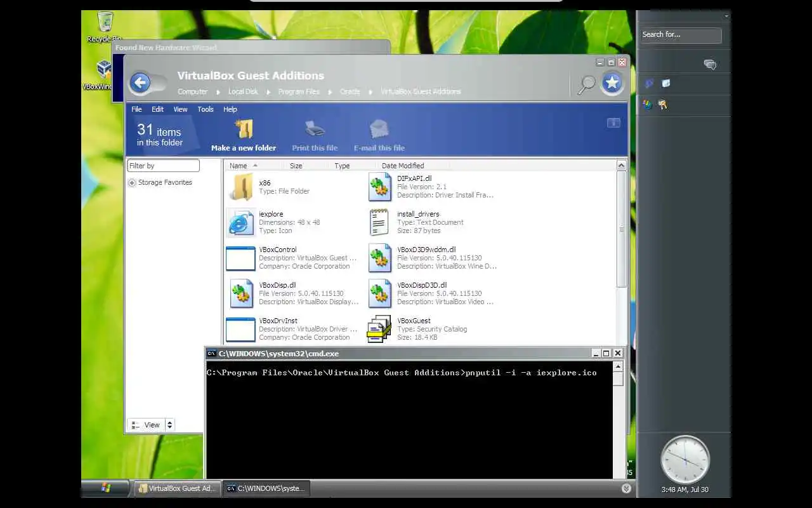The width and height of the screenshot is (812, 508).
Task: Select the VBoxDispD3D.dll file icon
Action: tap(380, 293)
